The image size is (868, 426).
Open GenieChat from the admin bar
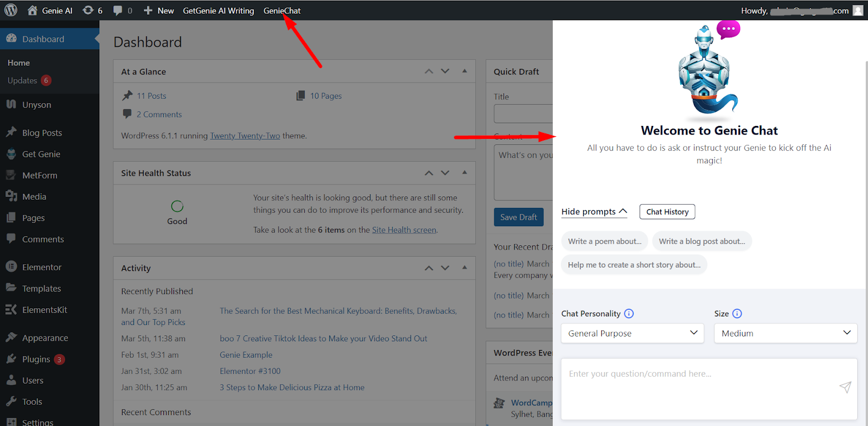tap(282, 10)
